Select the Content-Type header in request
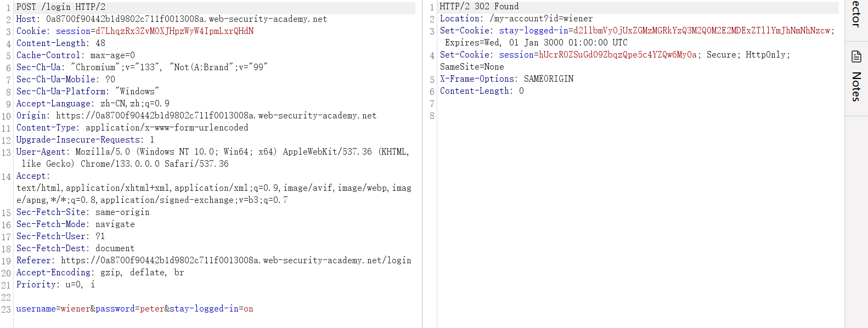The height and width of the screenshot is (328, 868). click(x=46, y=127)
